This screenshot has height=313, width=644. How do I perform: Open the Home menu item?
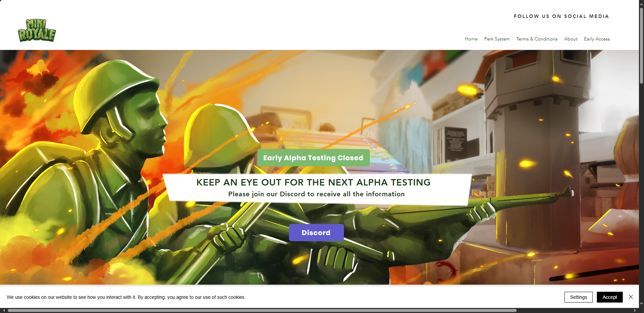[471, 39]
